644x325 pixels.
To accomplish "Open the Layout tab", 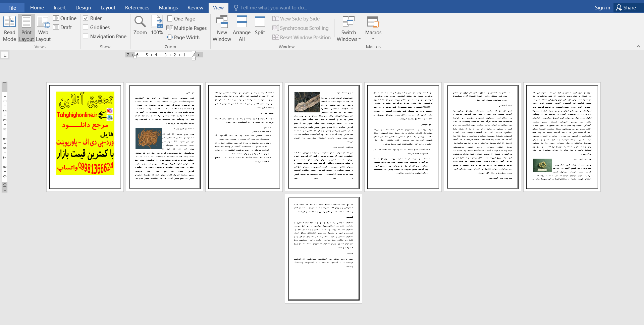I will (x=108, y=8).
